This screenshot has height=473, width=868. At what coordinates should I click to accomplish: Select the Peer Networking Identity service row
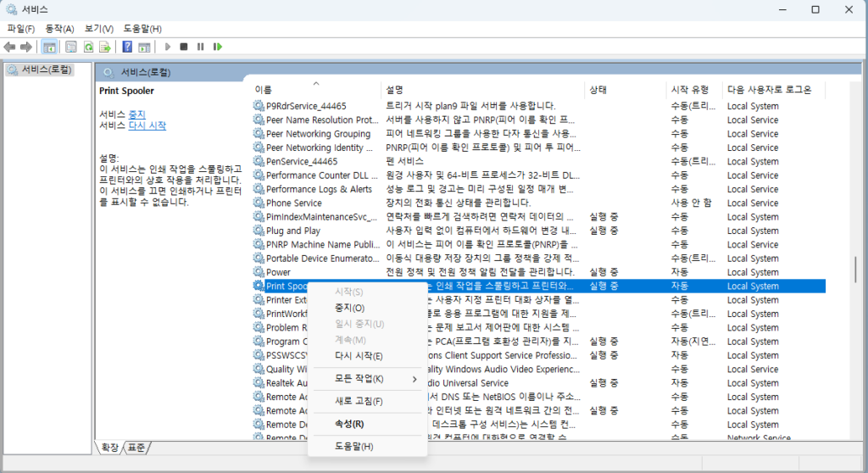click(x=538, y=147)
